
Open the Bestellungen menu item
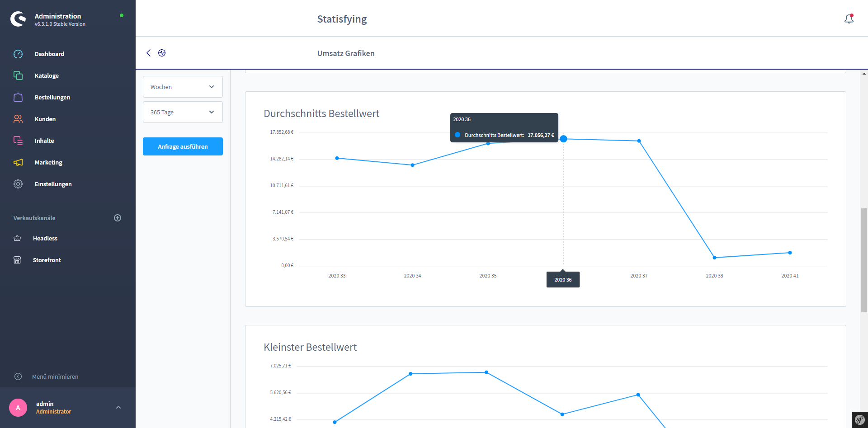click(52, 97)
